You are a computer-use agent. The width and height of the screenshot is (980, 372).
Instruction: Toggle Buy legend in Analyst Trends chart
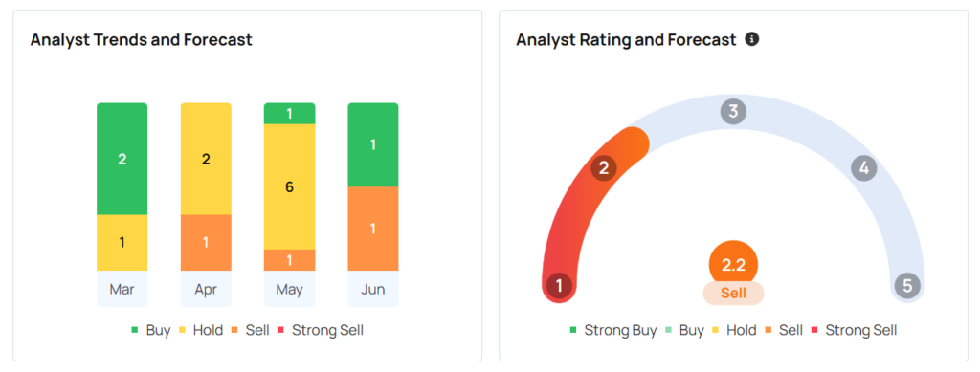tap(150, 330)
